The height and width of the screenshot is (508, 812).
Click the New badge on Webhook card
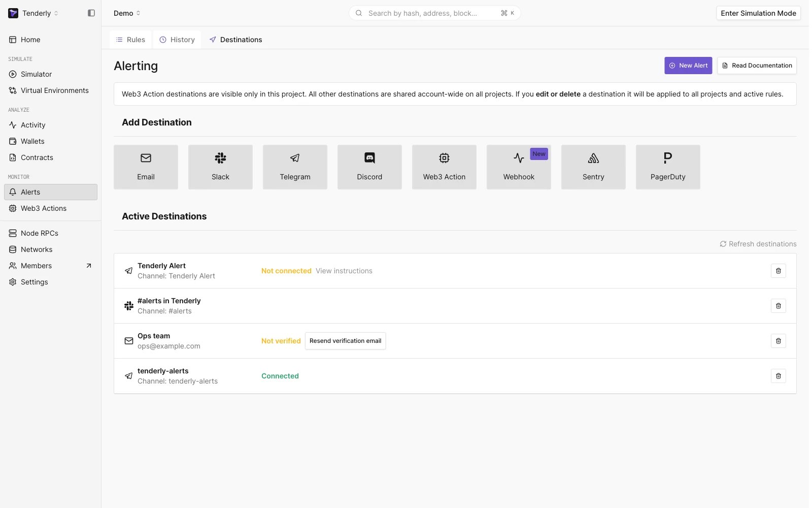tap(539, 154)
